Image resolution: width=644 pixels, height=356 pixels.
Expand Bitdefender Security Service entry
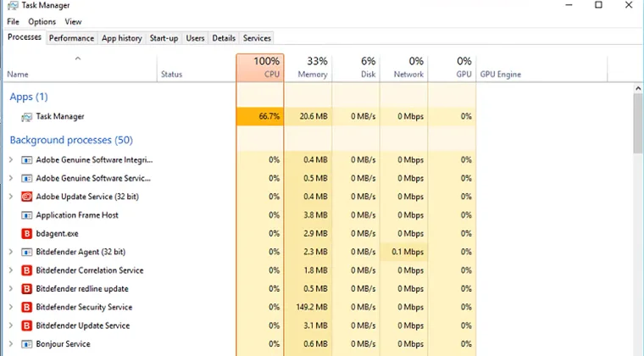point(11,307)
